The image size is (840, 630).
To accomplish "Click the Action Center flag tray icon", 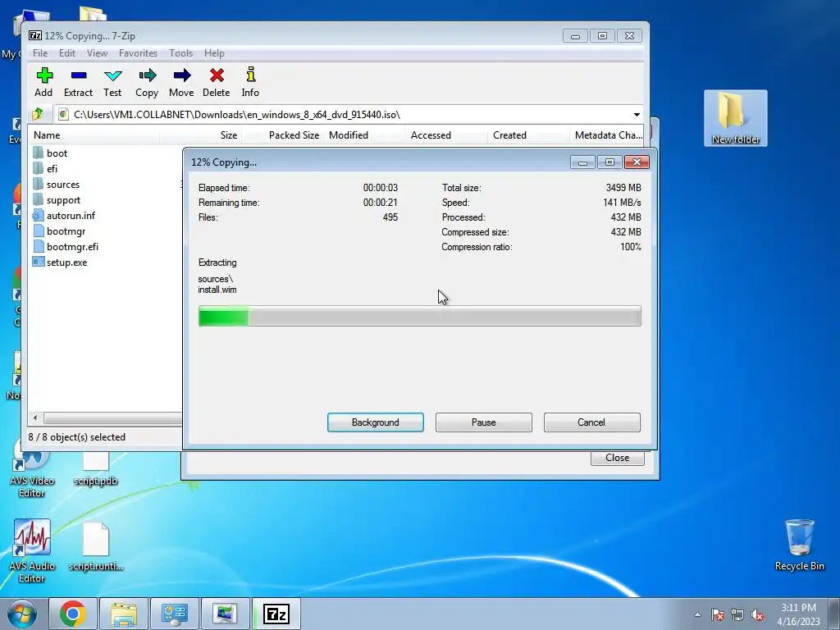I will point(718,615).
